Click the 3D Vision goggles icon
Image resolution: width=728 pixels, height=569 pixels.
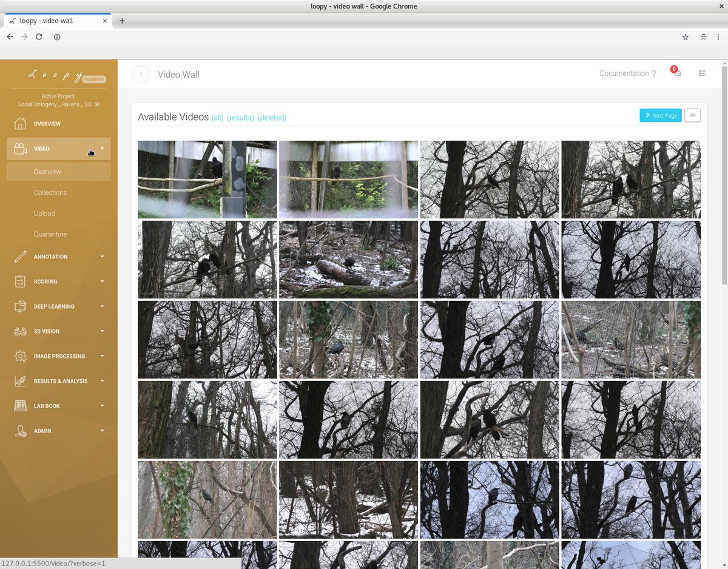(x=20, y=331)
